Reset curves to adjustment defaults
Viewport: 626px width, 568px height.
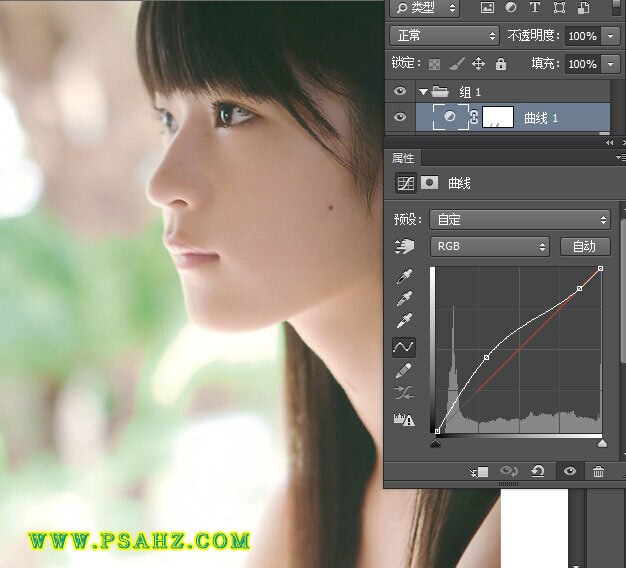[x=538, y=472]
